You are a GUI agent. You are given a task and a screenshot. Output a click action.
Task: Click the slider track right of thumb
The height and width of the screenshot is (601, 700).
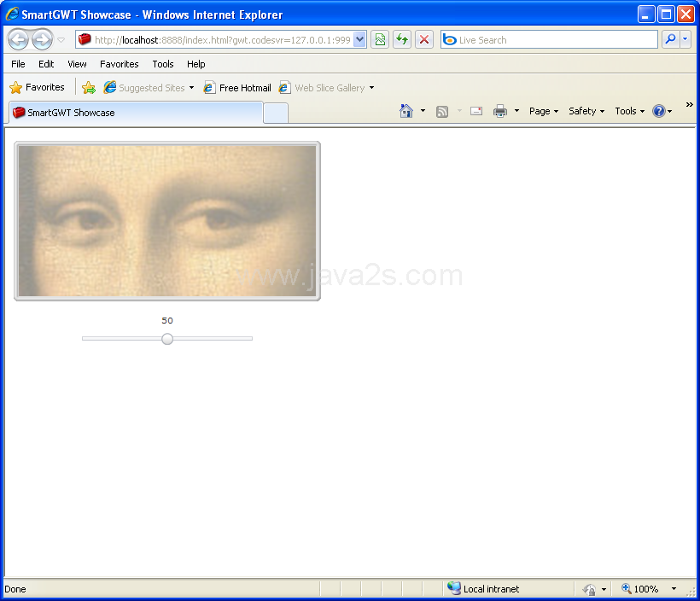[213, 339]
